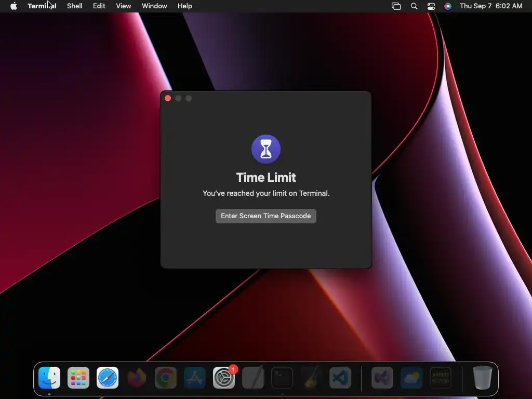Click the Time Limit heading

pos(266,178)
